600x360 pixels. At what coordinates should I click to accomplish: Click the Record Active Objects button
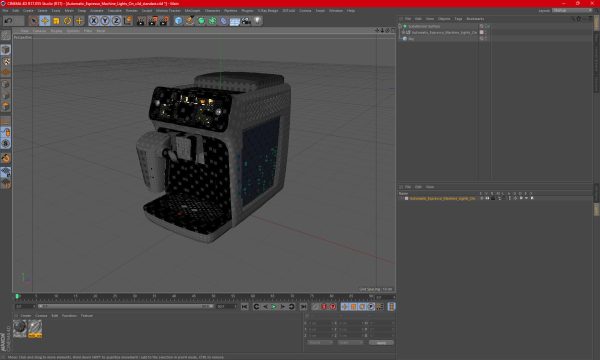coord(315,307)
